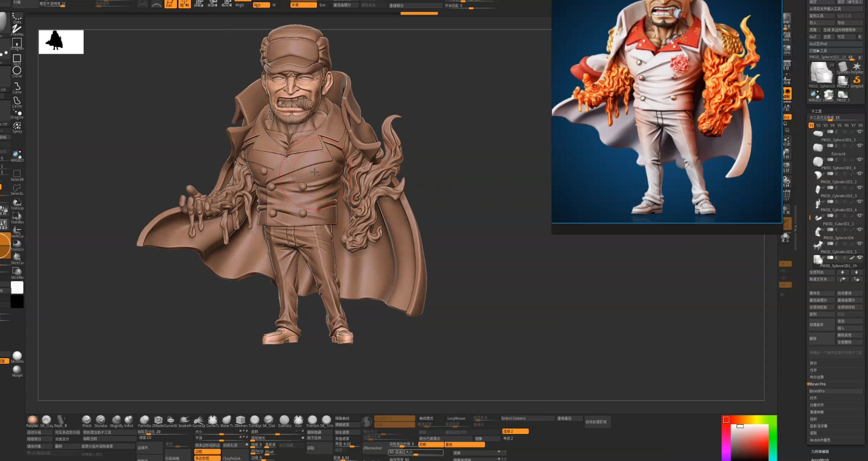This screenshot has height=461, width=868.
Task: Toggle the Rgb channel button
Action: 261,5
